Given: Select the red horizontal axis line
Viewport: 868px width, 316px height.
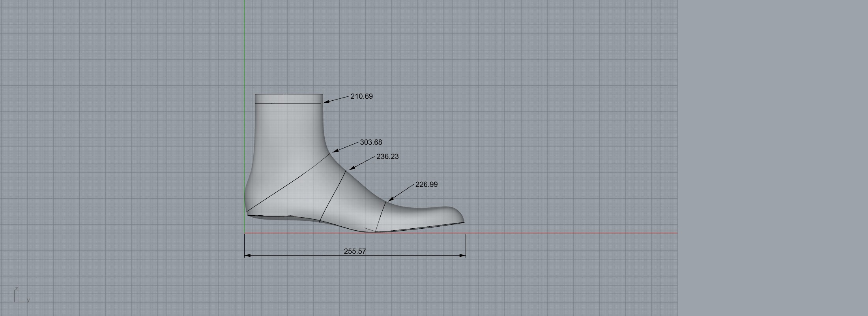Looking at the screenshot, I should 572,233.
